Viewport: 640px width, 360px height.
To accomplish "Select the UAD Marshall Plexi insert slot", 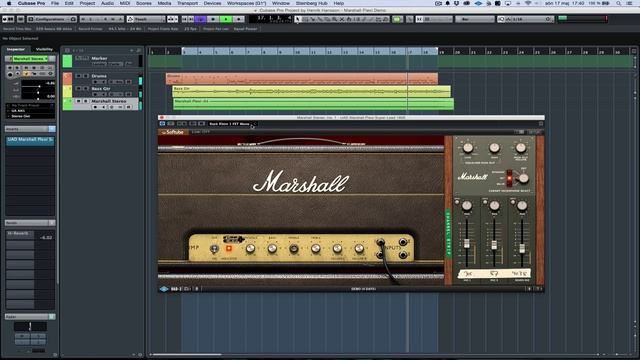I will pos(30,140).
